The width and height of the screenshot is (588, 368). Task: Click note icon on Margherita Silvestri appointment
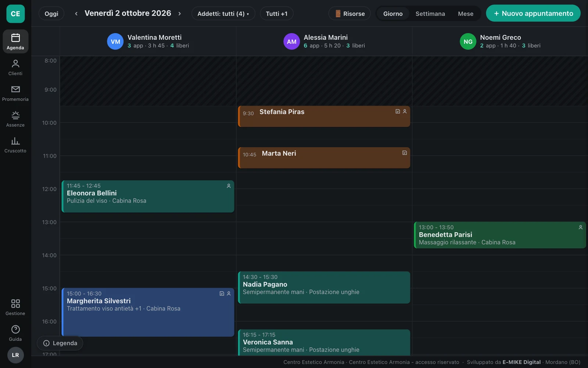[222, 293]
